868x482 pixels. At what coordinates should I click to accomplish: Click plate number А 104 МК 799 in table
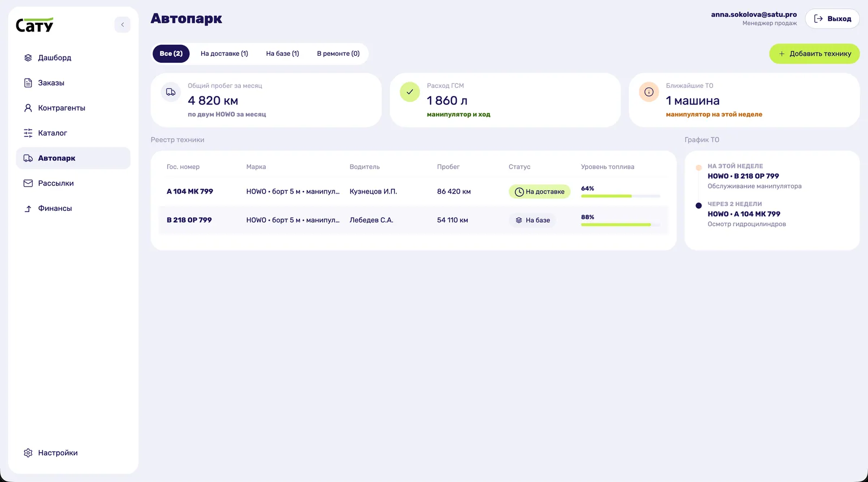(x=190, y=191)
